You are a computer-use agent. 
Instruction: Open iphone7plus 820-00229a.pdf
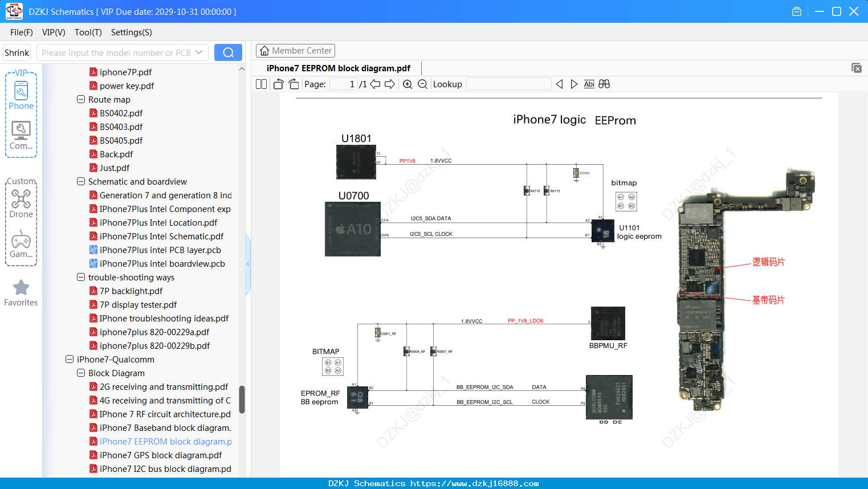click(x=154, y=332)
